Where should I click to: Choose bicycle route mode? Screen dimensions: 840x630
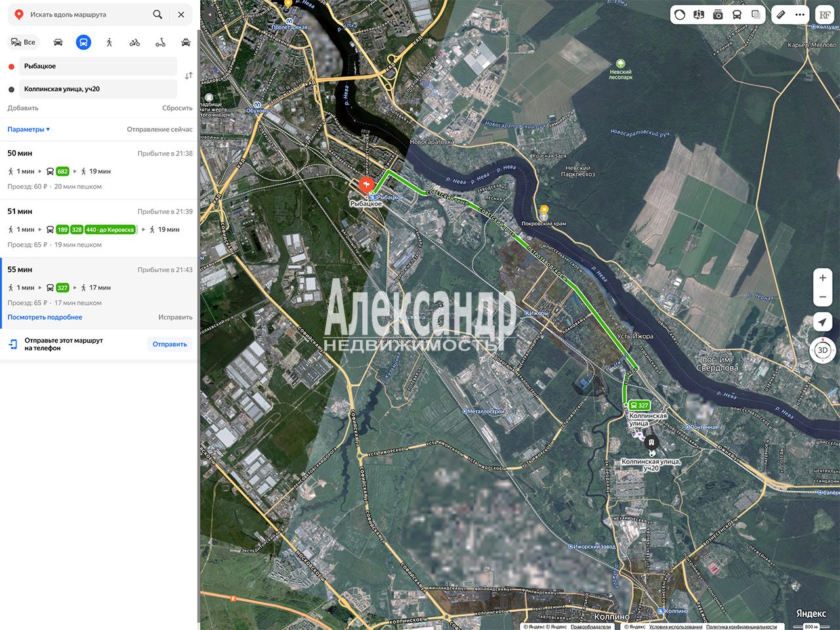(135, 42)
